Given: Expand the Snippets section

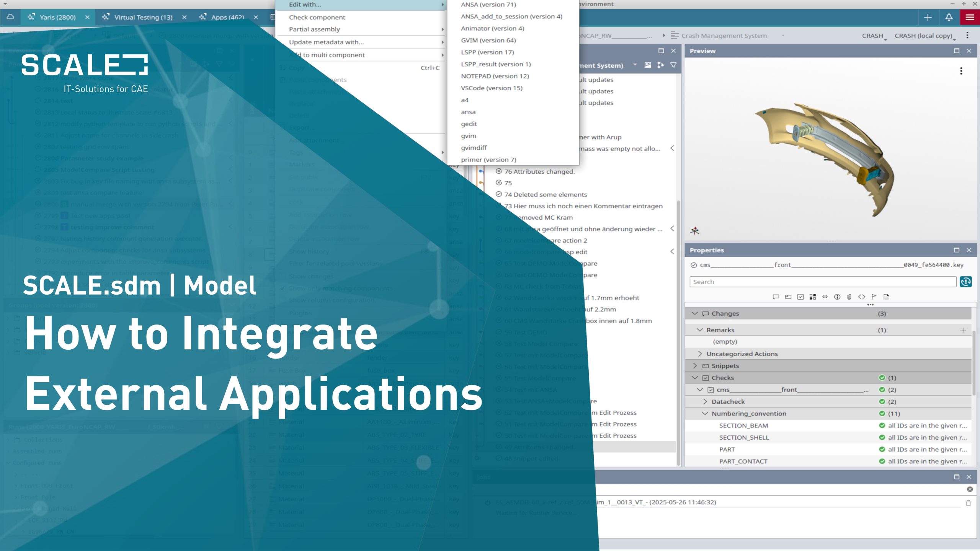Looking at the screenshot, I should [695, 366].
